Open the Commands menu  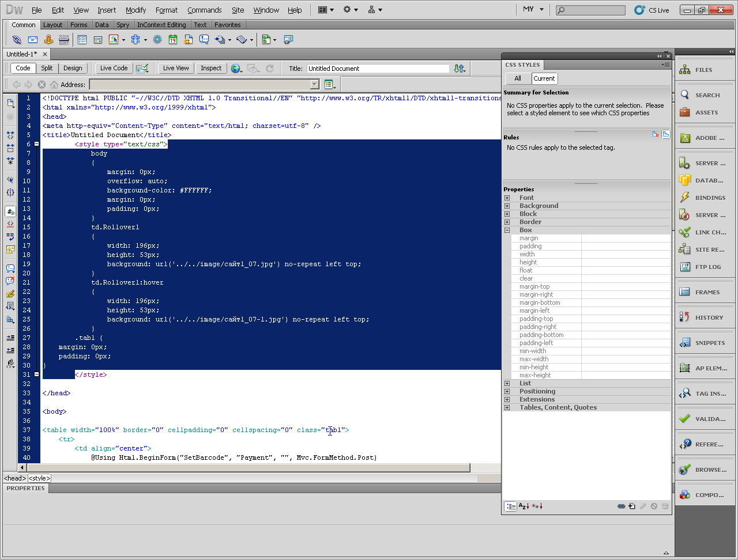coord(205,10)
